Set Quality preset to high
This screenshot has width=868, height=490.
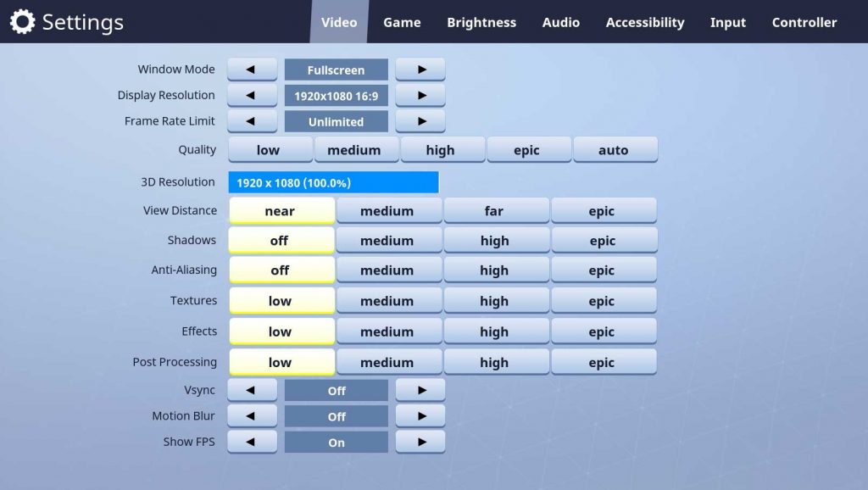442,149
